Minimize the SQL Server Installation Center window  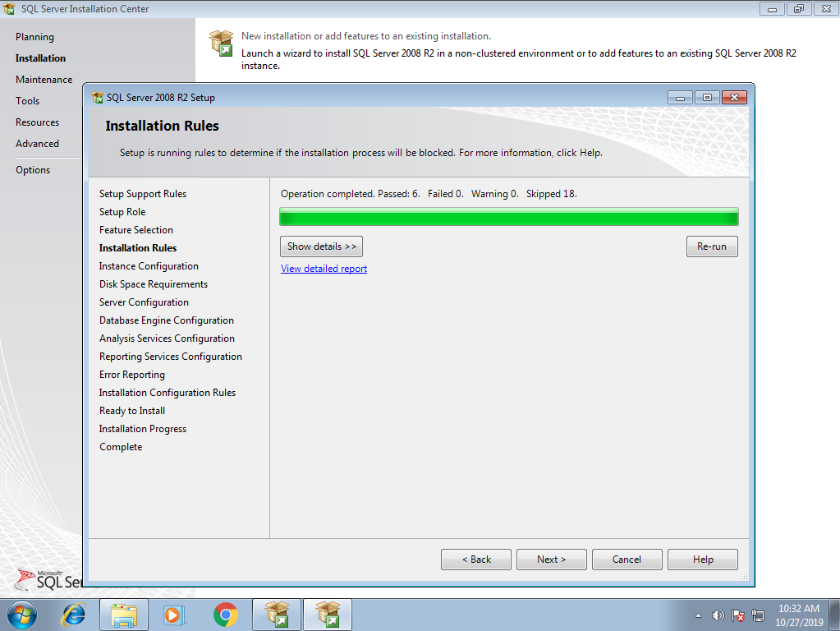(x=772, y=8)
